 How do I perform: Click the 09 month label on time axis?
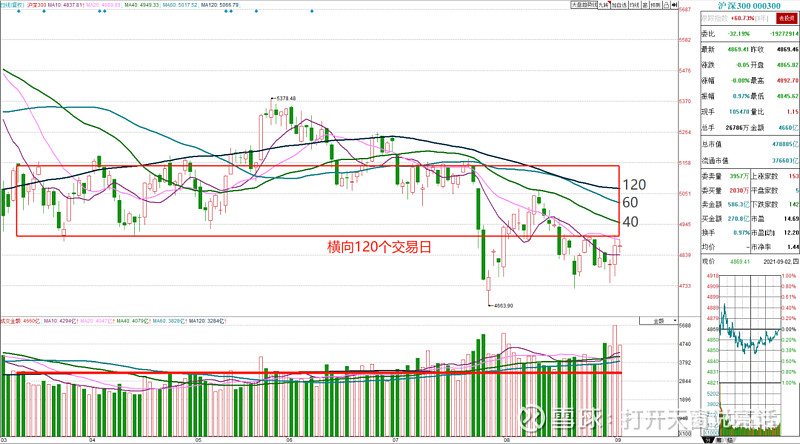tap(617, 439)
